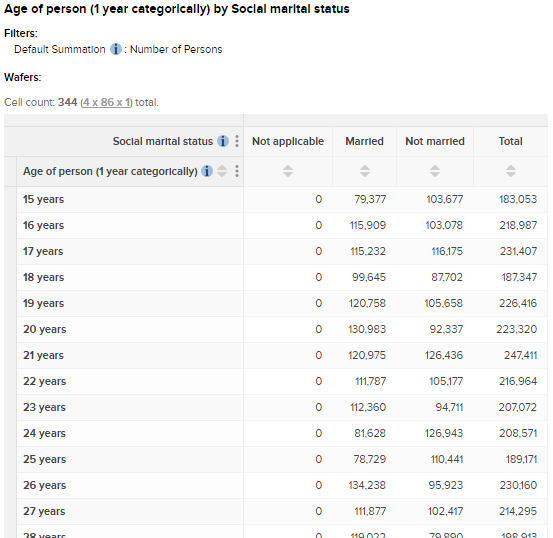Sort by Married column arrows

[x=365, y=171]
